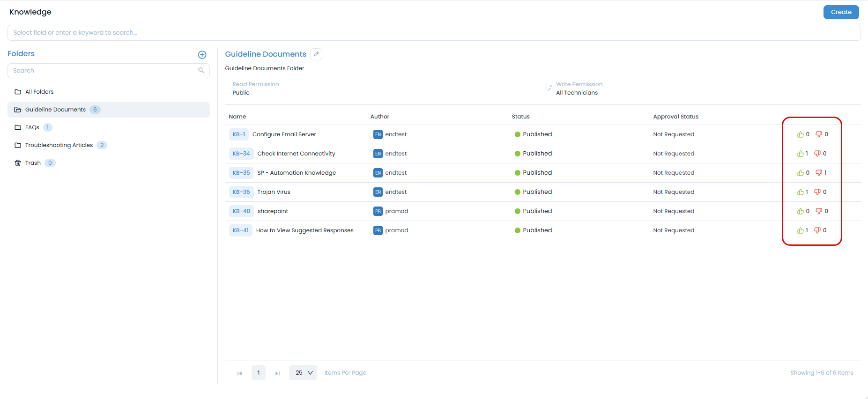Go to the last page arrow

pos(277,373)
